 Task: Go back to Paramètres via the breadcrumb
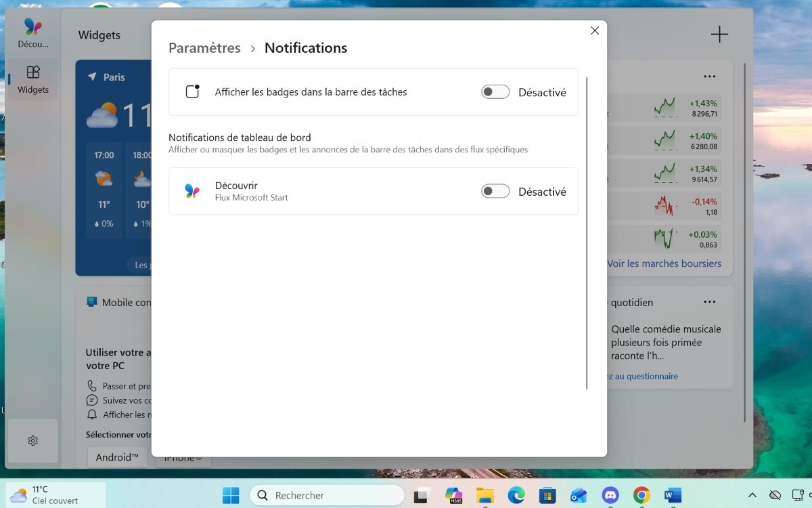(204, 47)
